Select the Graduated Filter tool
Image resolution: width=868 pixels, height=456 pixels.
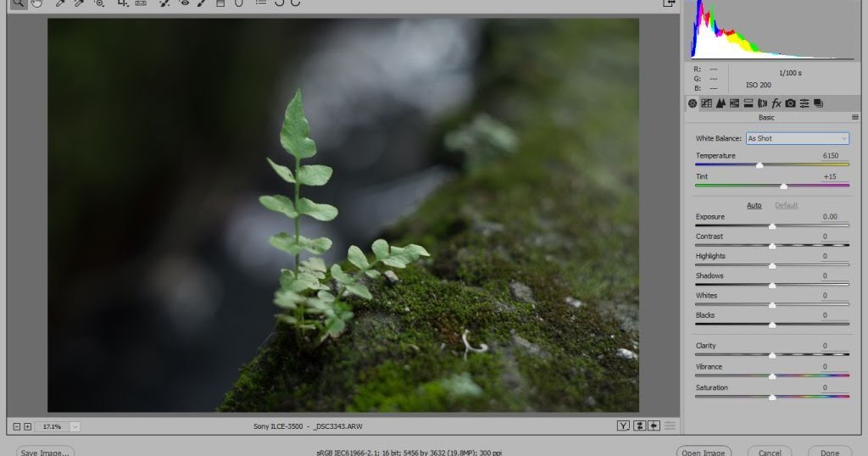point(220,3)
